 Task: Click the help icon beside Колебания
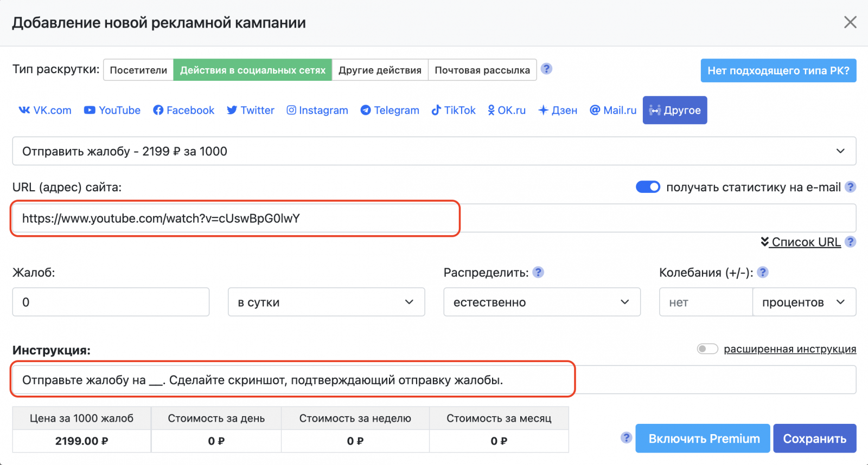click(x=763, y=272)
